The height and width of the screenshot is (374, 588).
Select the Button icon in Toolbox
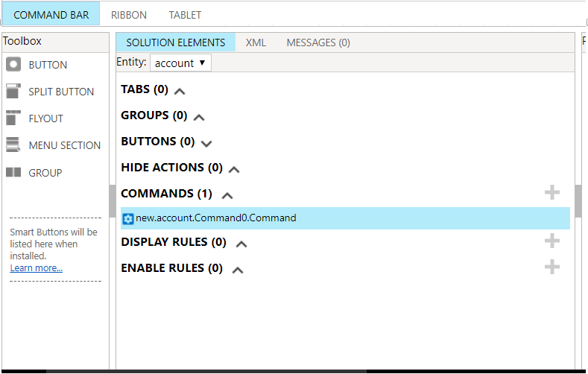pos(13,65)
